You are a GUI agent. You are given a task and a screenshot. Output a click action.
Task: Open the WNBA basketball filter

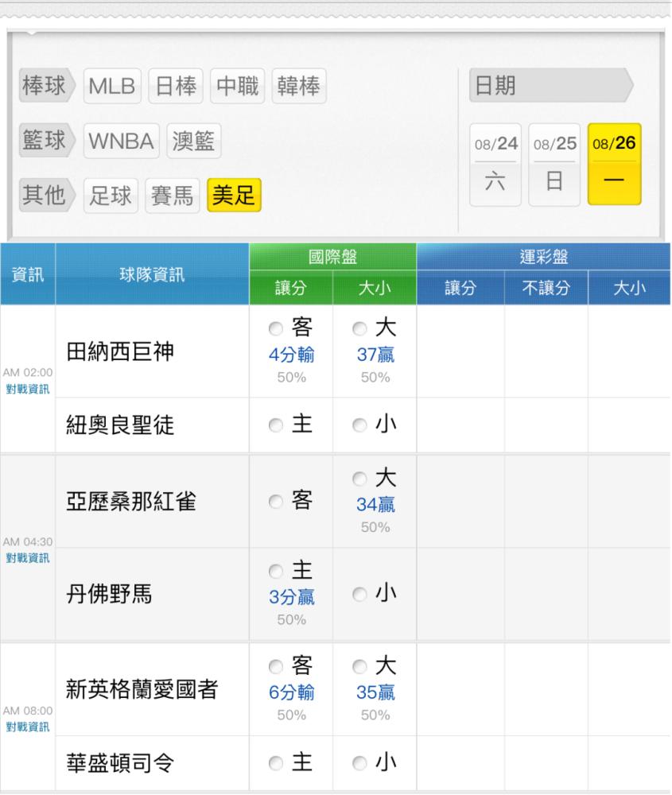pyautogui.click(x=121, y=141)
